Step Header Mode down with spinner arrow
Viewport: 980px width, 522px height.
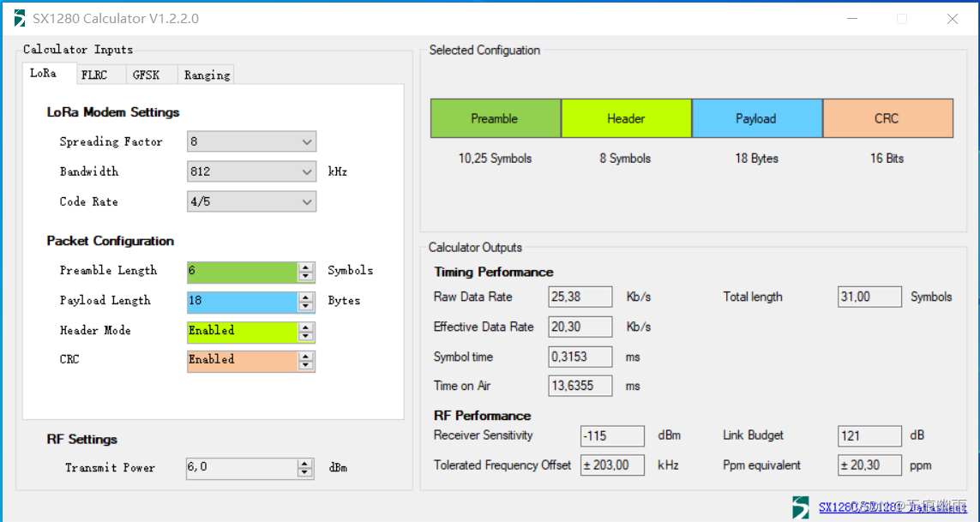[305, 336]
